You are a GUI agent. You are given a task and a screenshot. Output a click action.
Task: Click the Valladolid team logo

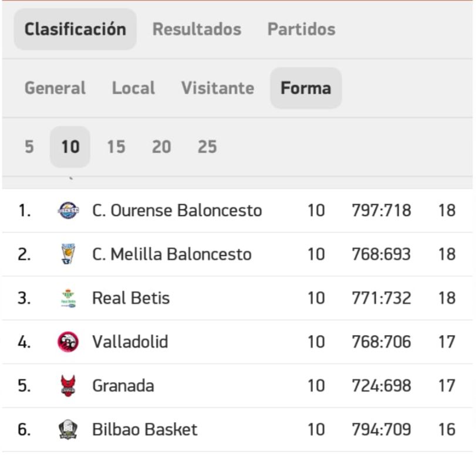[68, 342]
